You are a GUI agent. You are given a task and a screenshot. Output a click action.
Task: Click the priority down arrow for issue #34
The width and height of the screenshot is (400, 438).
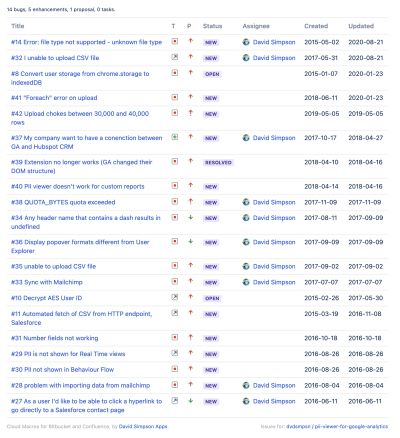point(190,217)
